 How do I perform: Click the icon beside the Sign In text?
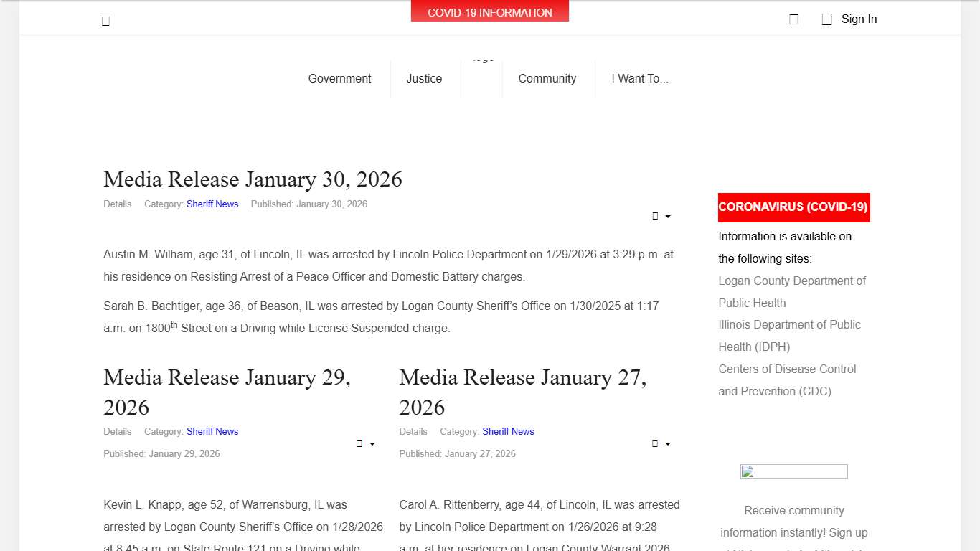coord(826,19)
